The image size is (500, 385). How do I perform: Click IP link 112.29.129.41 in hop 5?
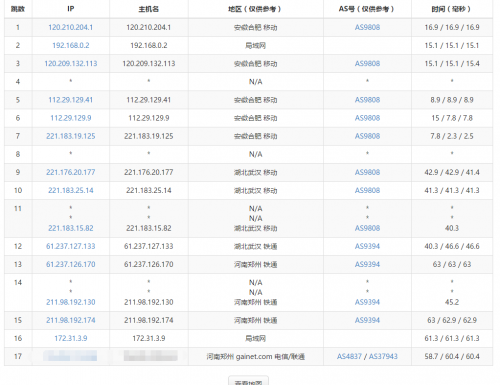pyautogui.click(x=71, y=100)
